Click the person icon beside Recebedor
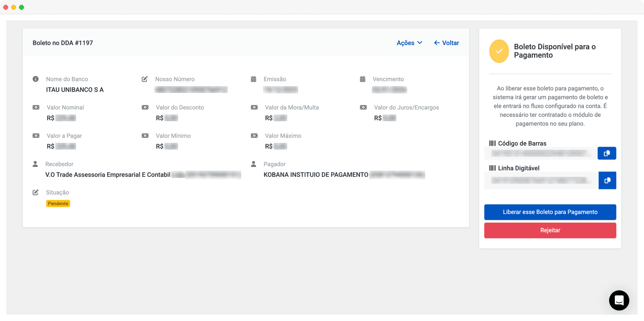This screenshot has height=321, width=644. point(35,164)
